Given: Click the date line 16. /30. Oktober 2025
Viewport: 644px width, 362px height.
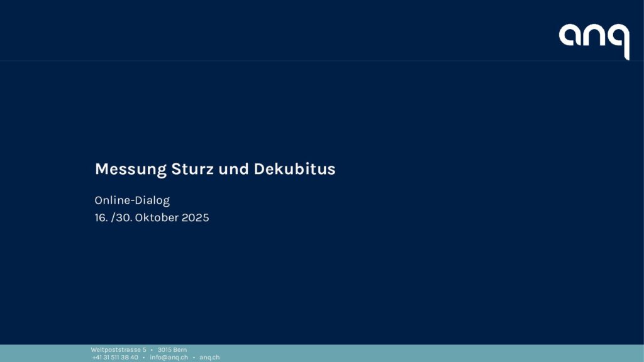Looking at the screenshot, I should (x=152, y=218).
